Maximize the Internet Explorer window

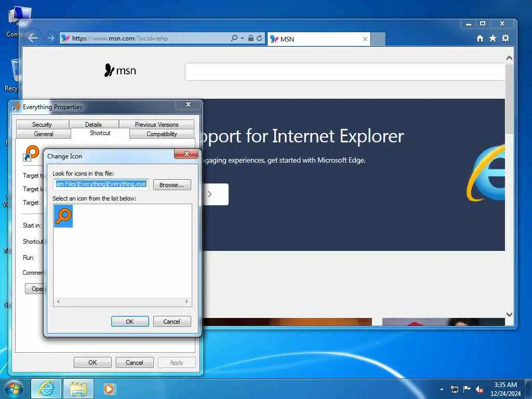tap(483, 24)
